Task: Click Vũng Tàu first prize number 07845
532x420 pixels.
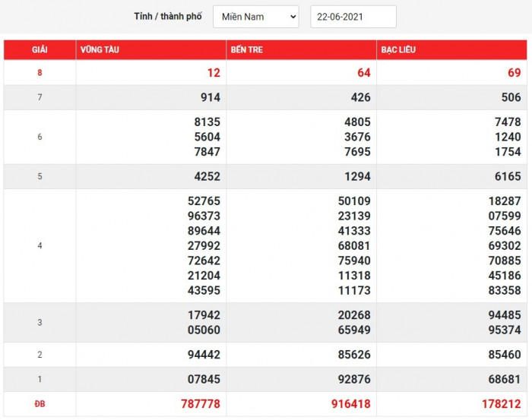Action: (x=202, y=379)
